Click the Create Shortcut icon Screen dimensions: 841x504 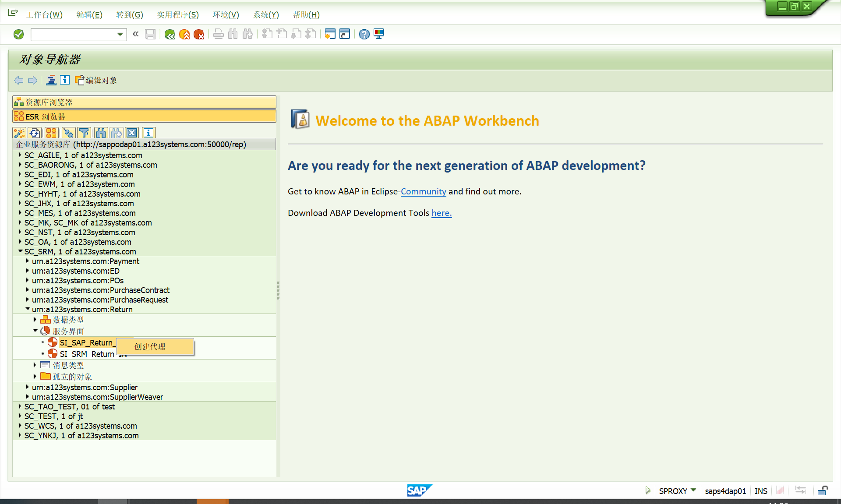345,34
